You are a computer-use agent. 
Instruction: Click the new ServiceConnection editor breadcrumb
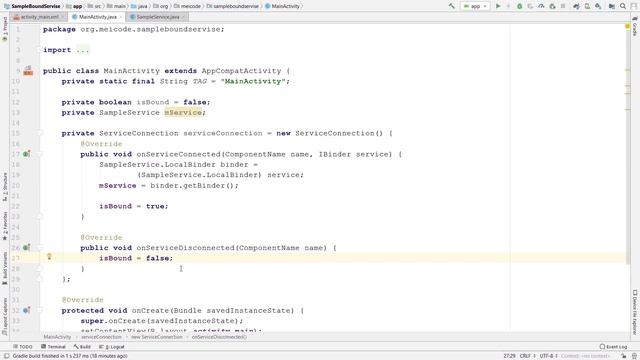[x=157, y=337]
